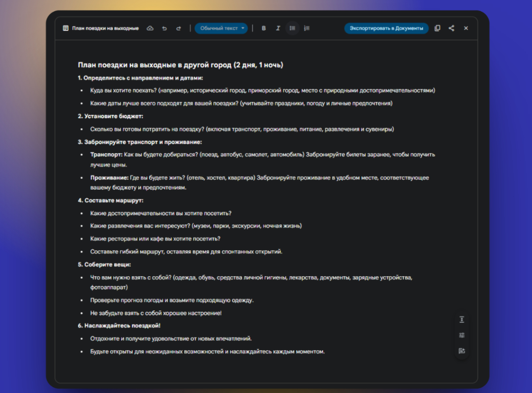The height and width of the screenshot is (393, 532).
Task: Undo the last edit
Action: point(164,28)
